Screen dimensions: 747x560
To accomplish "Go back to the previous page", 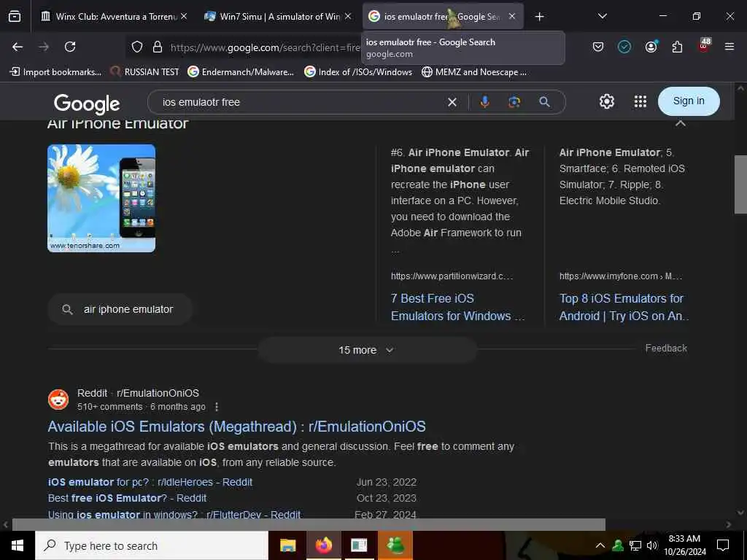I will (18, 47).
